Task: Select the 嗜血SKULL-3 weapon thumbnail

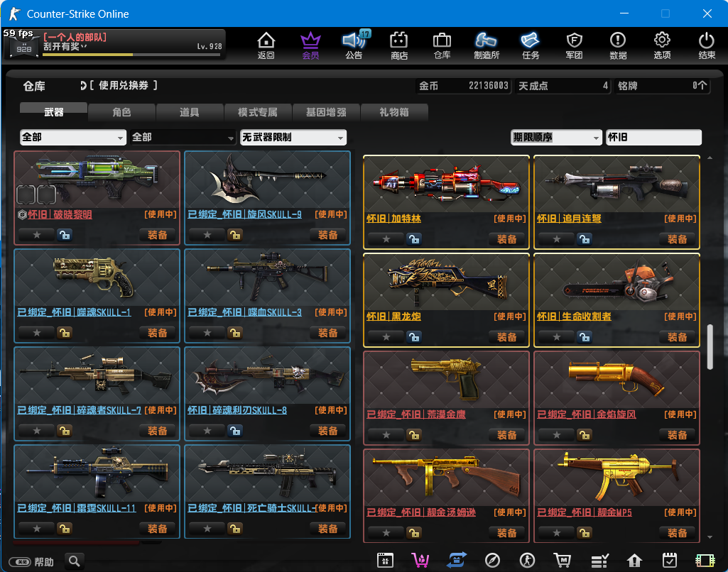Action: tap(268, 277)
